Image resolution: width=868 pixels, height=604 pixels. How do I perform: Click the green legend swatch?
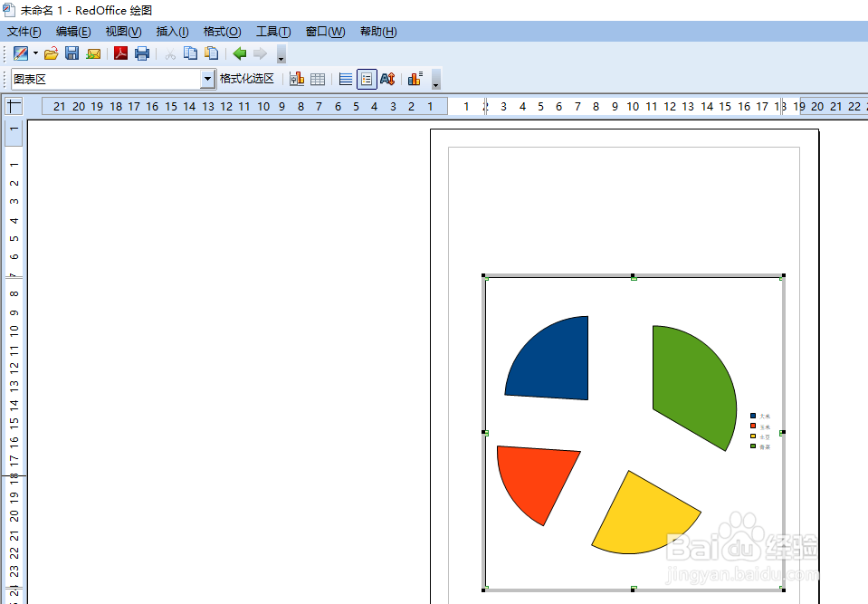[753, 446]
